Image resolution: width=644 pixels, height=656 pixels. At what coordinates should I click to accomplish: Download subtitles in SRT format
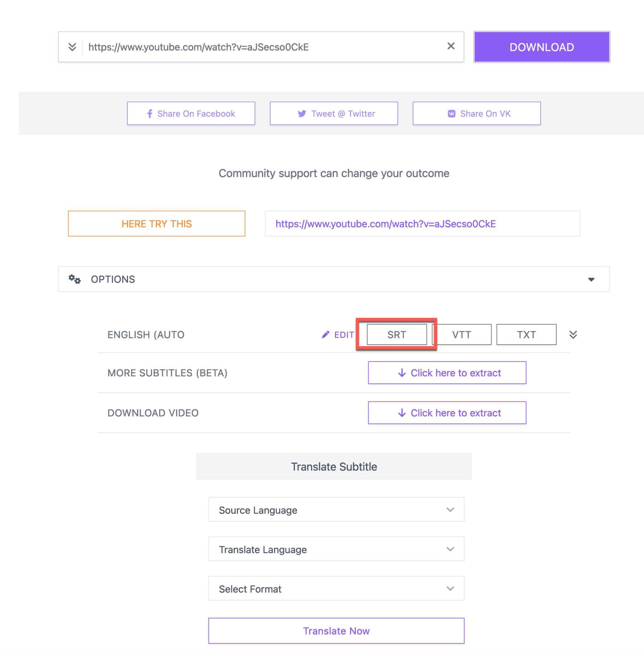pyautogui.click(x=396, y=334)
